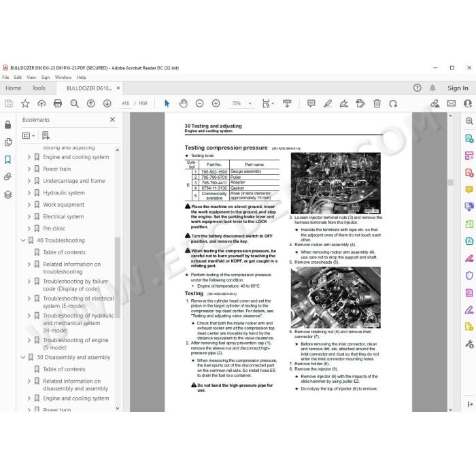Click the current page number field
The height and width of the screenshot is (476, 476).
pyautogui.click(x=125, y=103)
